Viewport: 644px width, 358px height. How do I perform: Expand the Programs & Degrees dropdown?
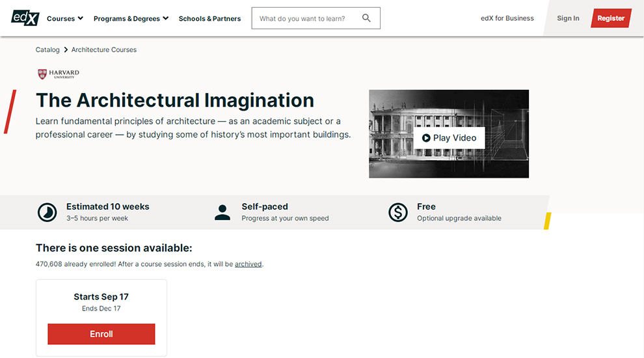tap(131, 18)
